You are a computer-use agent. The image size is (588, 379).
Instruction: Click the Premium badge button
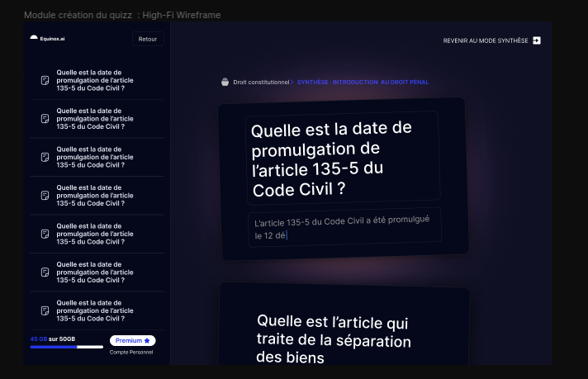(132, 340)
